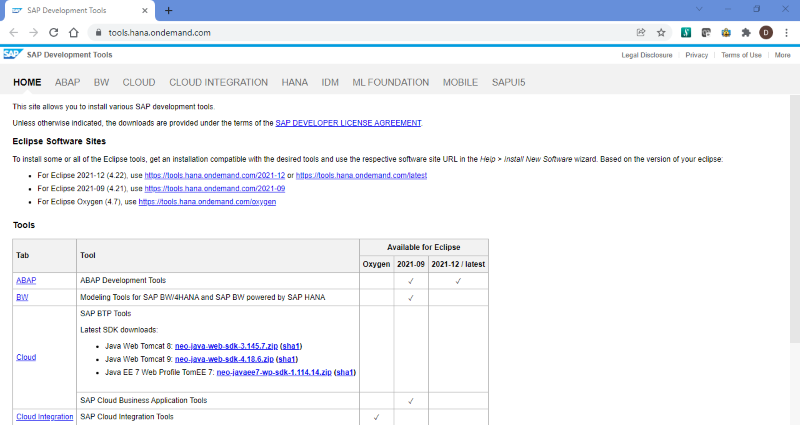Screen dimensions: 800x425
Task: Open a new browser tab
Action: 168,10
